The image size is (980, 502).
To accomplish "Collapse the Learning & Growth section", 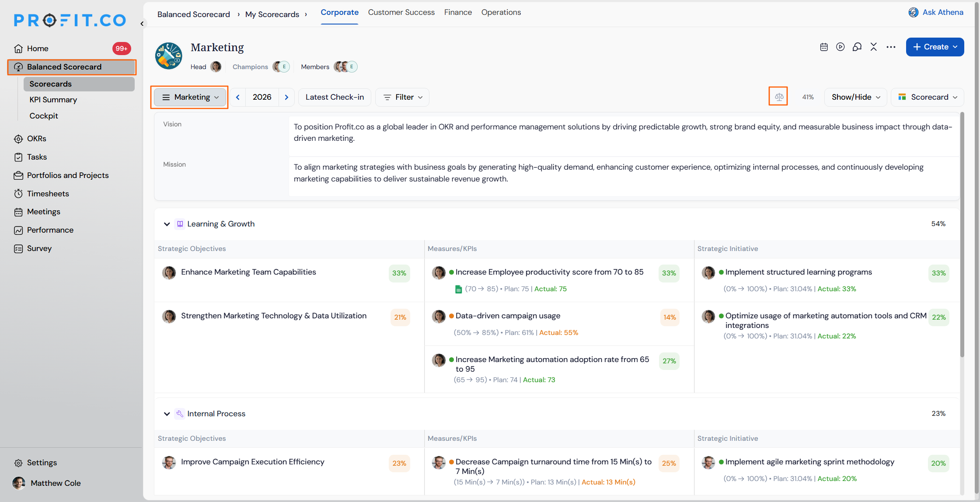I will [x=167, y=224].
